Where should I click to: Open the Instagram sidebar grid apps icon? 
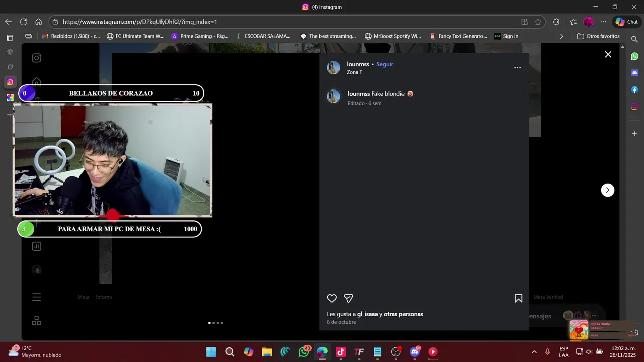36,321
